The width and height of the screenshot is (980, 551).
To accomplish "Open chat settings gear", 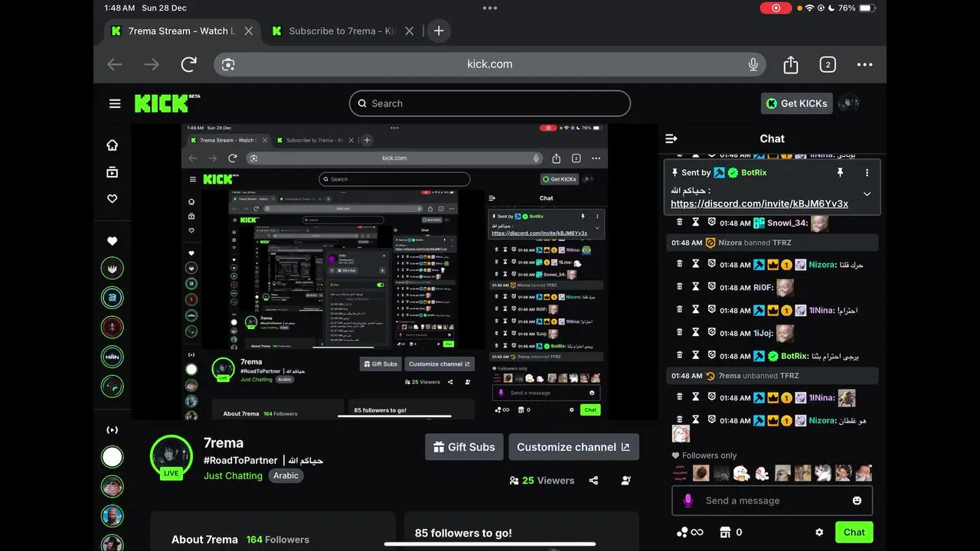I will pyautogui.click(x=819, y=533).
